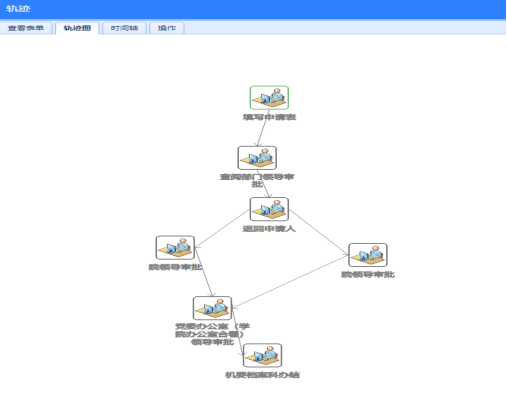This screenshot has height=399, width=507.
Task: Click the right 院领导审批 text label
Action: 368,275
